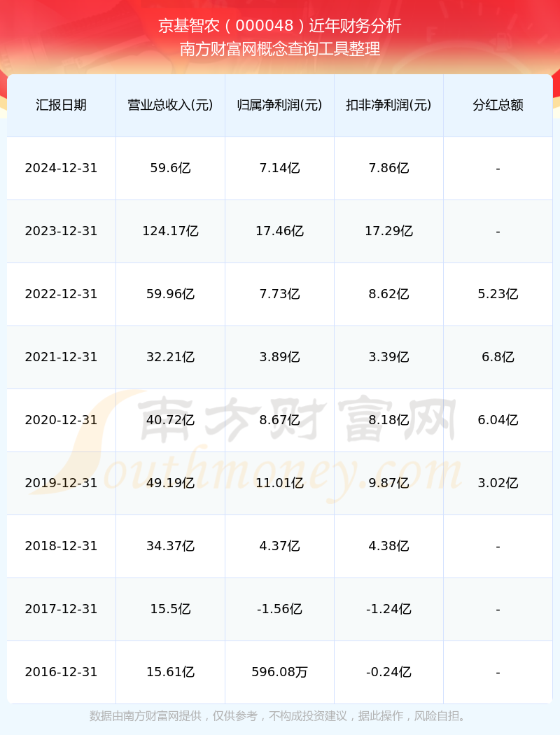Click the date cell 2022-12-31
Viewport: 560px width, 735px height.
[62, 294]
